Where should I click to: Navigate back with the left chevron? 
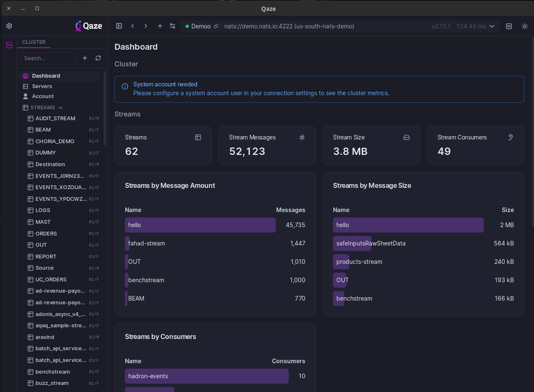132,26
